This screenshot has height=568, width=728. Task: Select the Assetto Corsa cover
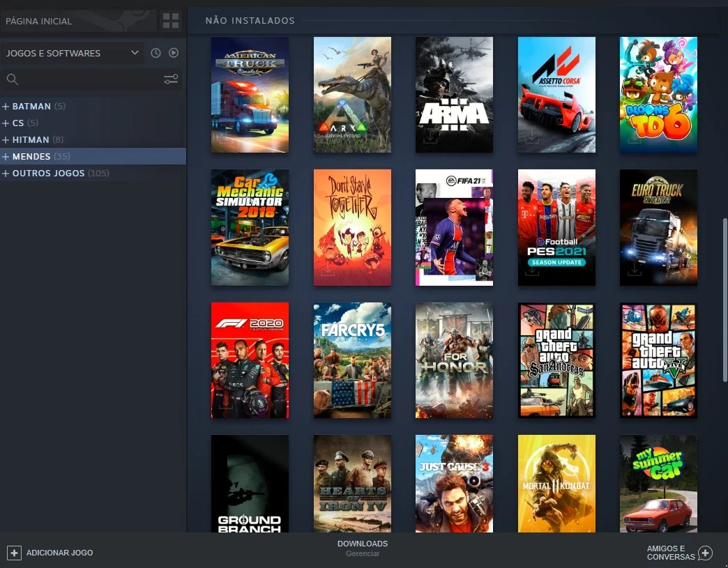[x=556, y=95]
